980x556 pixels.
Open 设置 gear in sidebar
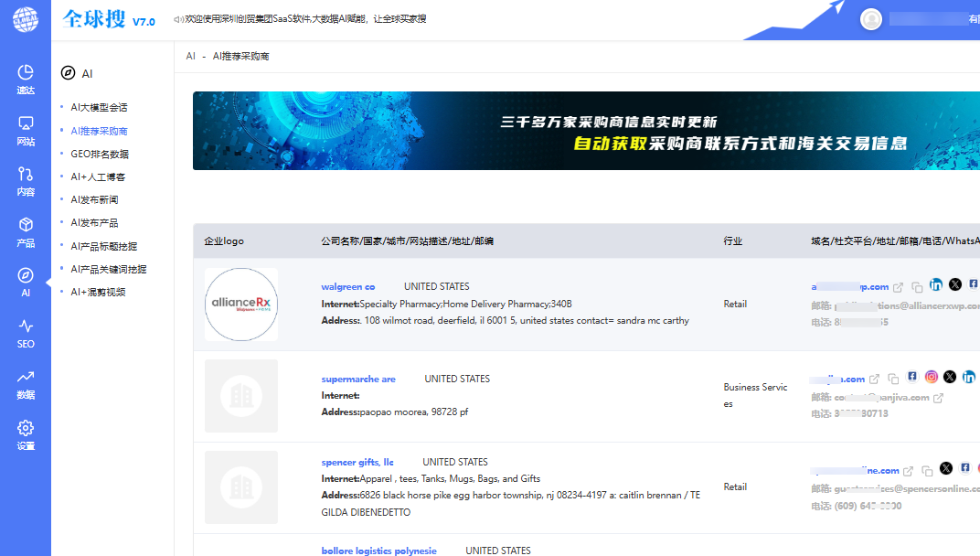[x=26, y=435]
